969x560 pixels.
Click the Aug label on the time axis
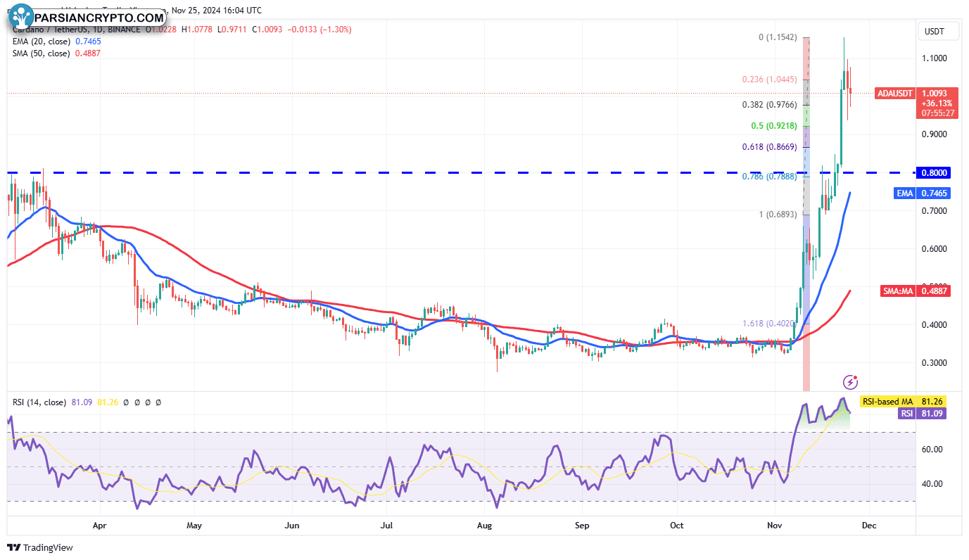click(484, 525)
